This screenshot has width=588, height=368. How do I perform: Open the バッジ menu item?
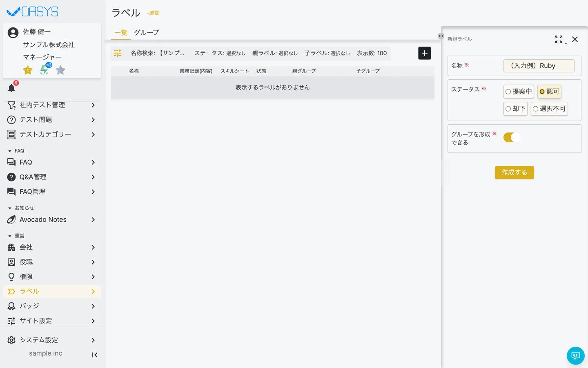52,306
